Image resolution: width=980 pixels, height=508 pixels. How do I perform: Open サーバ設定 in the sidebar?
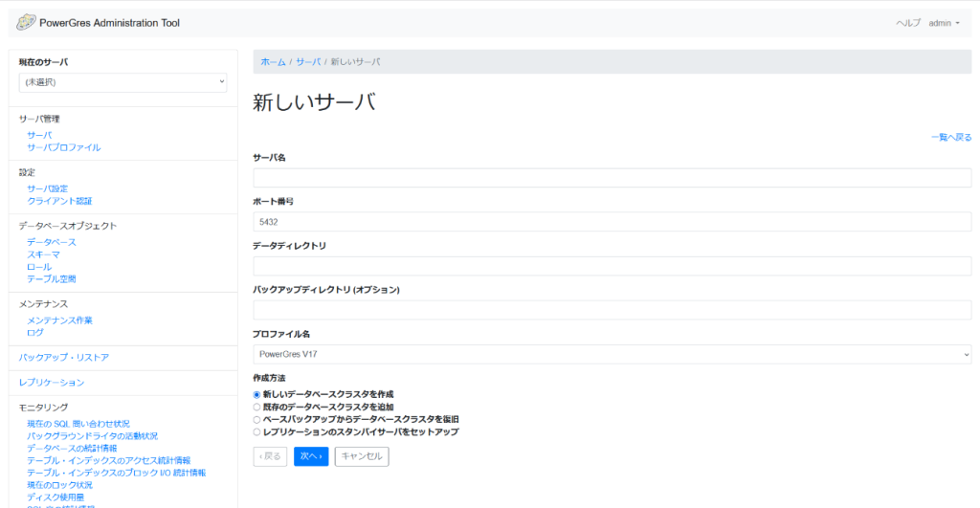click(48, 188)
